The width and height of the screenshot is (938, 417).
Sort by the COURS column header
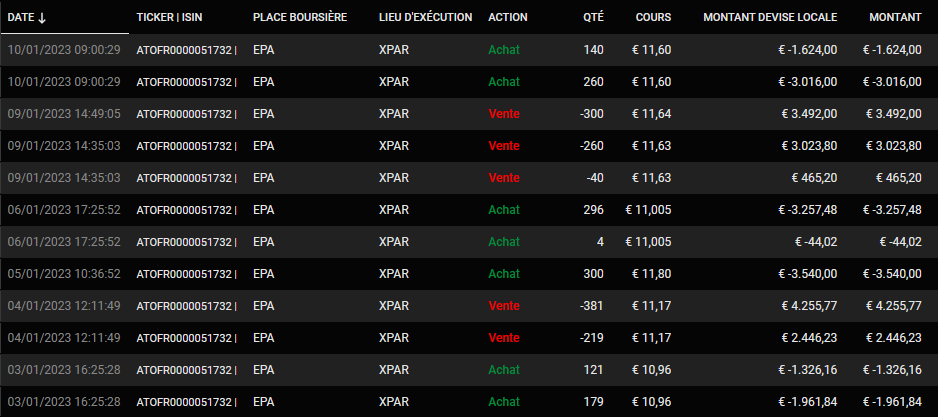click(654, 17)
